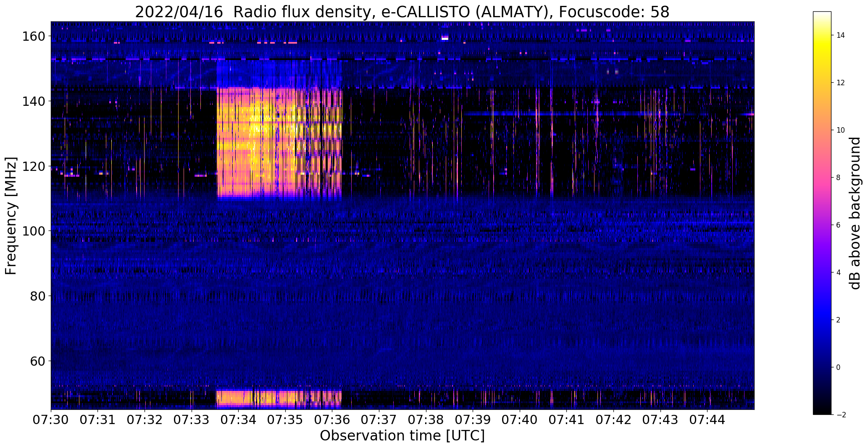Viewport: 868px width, 448px height.
Task: Click the colorbar tick label 6
Action: (x=838, y=225)
